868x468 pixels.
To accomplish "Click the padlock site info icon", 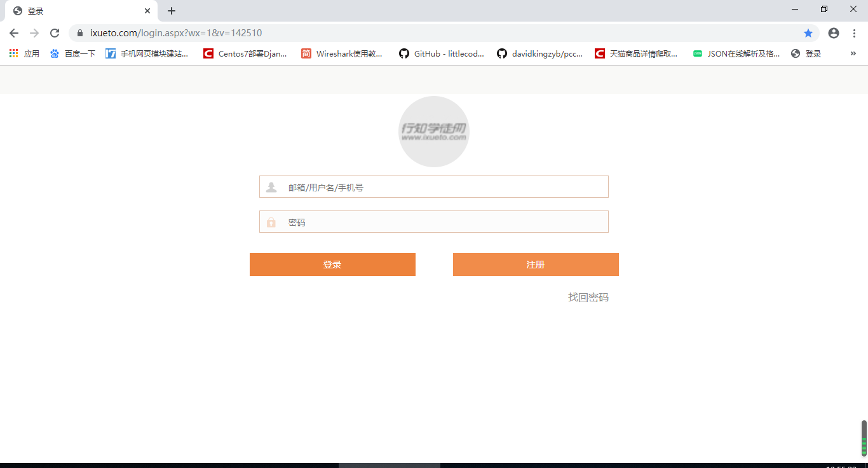I will point(80,33).
